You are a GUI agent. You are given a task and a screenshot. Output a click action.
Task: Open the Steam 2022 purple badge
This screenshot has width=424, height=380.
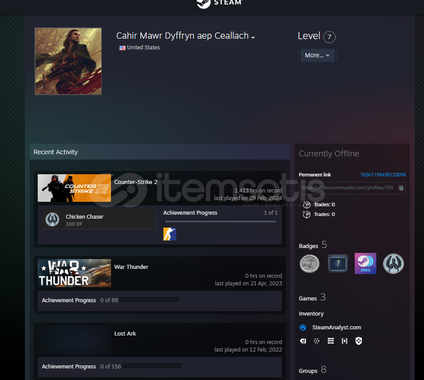click(365, 263)
